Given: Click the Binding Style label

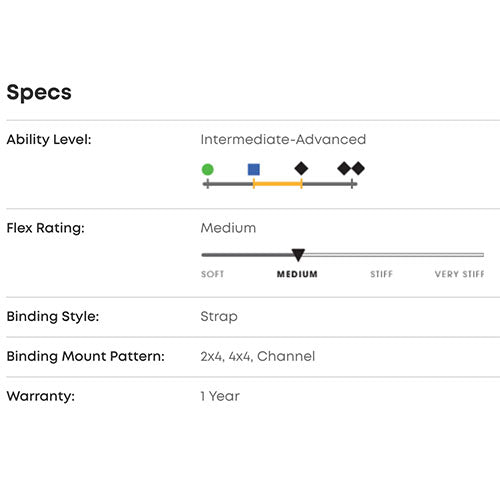Looking at the screenshot, I should pos(53,316).
